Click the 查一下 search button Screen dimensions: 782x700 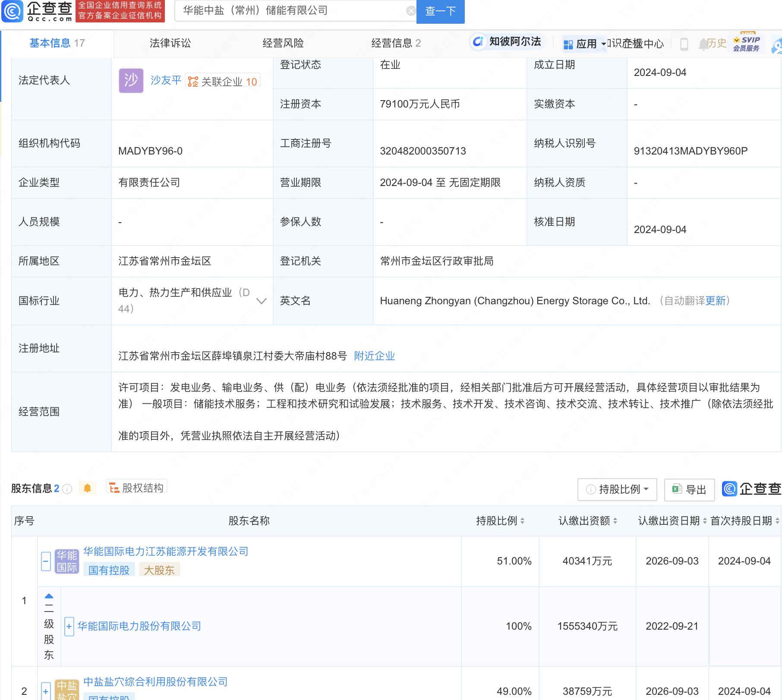(440, 11)
